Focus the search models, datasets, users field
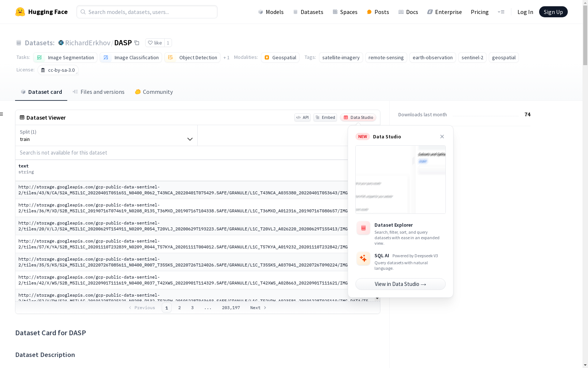 tap(147, 12)
